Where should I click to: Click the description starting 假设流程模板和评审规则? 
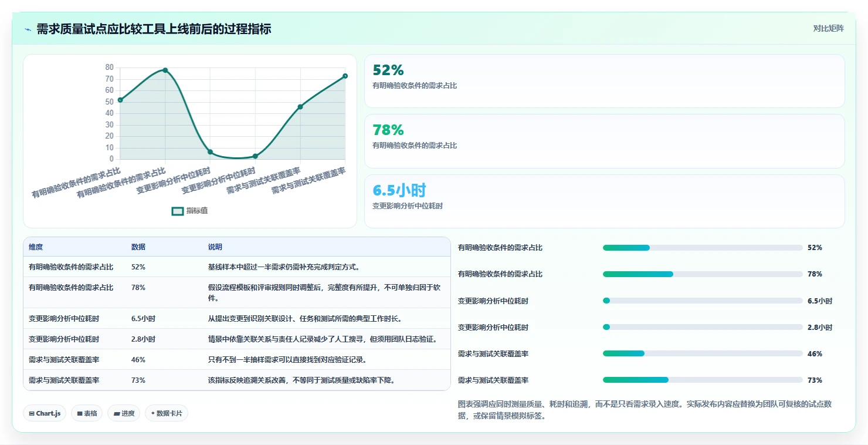click(x=324, y=292)
